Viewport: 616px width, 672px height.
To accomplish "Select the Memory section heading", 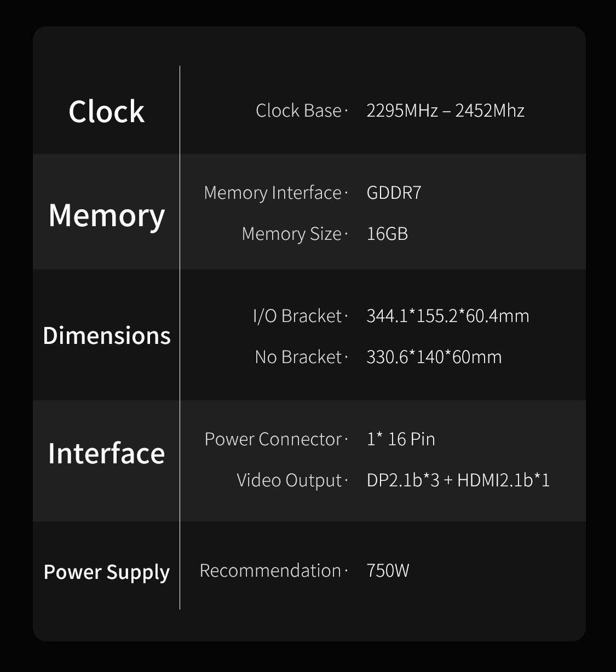I will [106, 215].
